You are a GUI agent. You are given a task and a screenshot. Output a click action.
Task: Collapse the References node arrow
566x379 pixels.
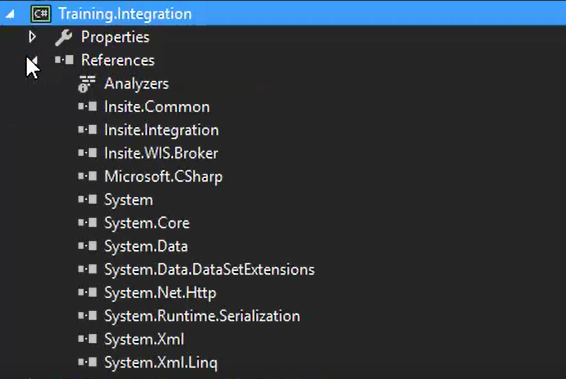(32, 61)
